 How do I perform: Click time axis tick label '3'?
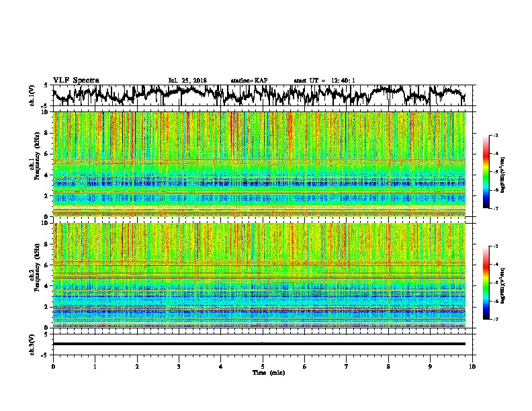pyautogui.click(x=179, y=367)
